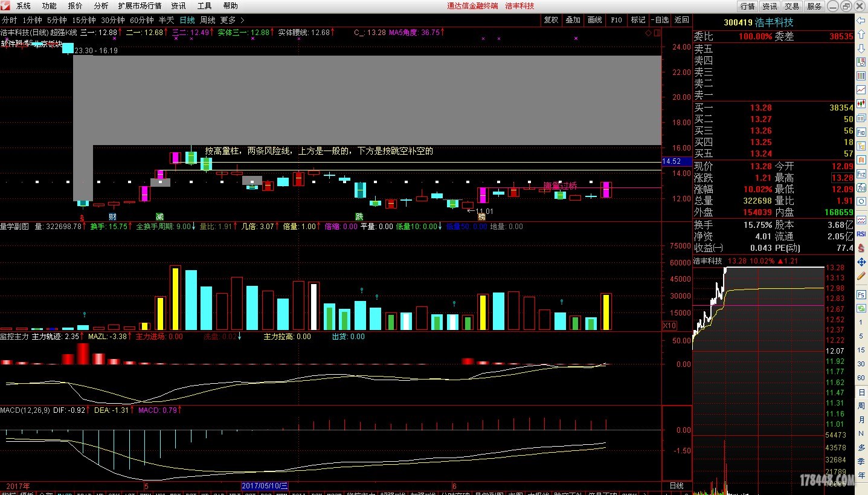Open the 日线 period selector at bottom

pos(677,486)
